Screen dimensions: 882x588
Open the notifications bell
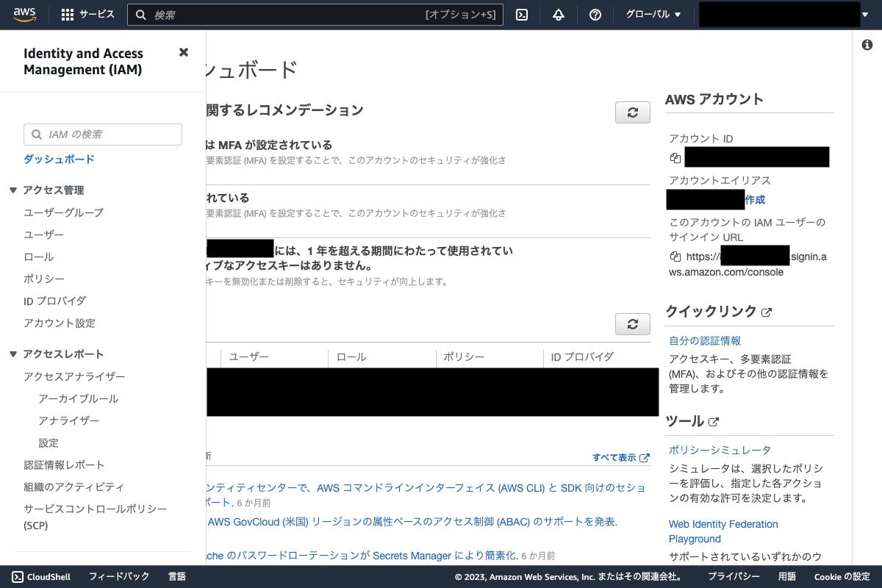(559, 15)
